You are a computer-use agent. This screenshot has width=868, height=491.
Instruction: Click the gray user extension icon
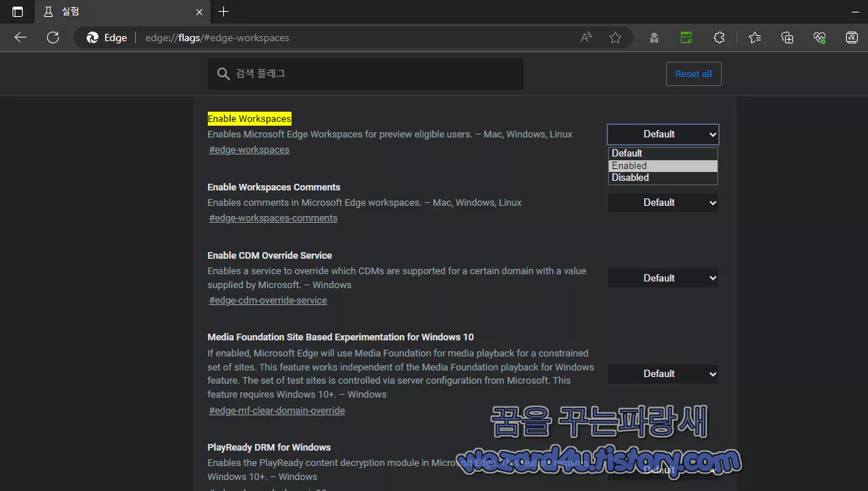(654, 37)
